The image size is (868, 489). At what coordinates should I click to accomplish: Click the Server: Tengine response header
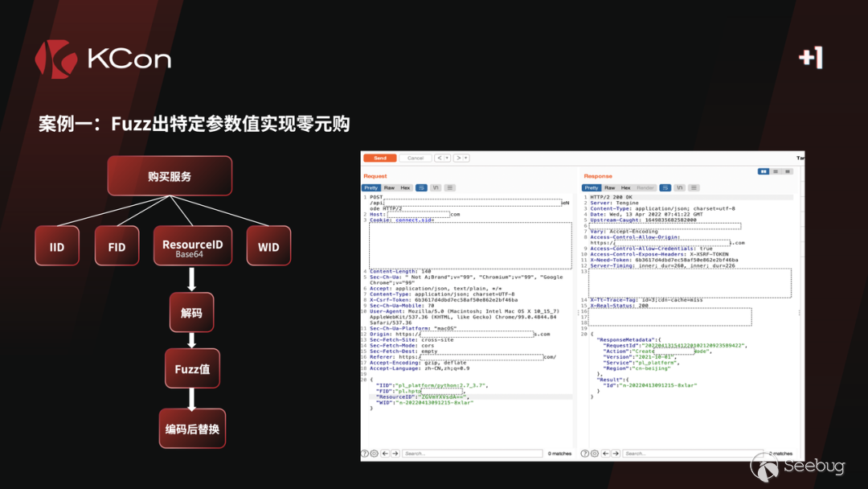[x=614, y=203]
